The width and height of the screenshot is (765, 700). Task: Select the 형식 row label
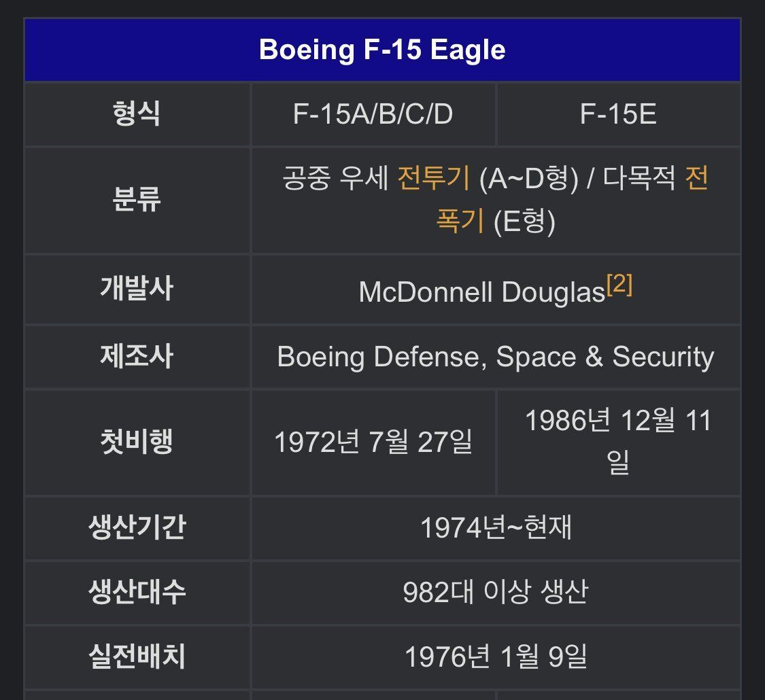click(137, 114)
